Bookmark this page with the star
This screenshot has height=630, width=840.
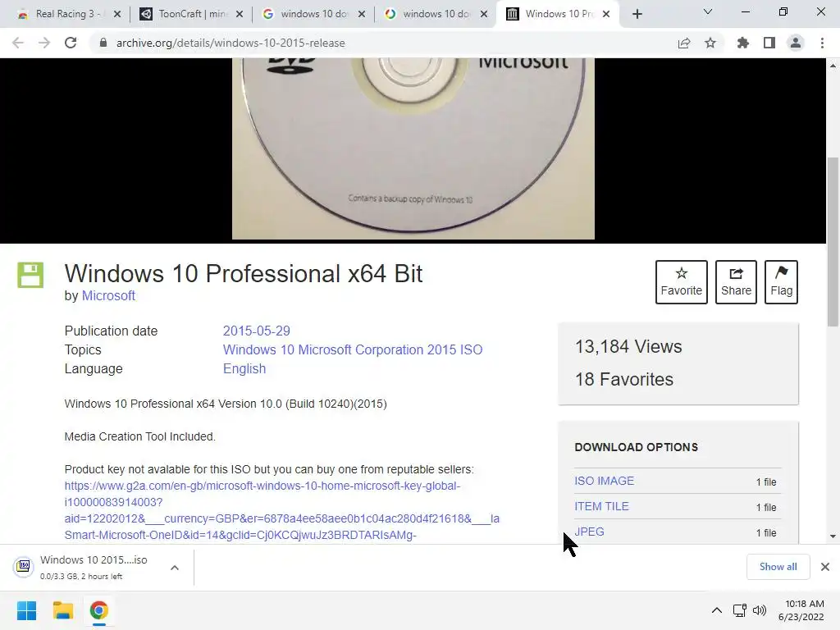(x=710, y=43)
